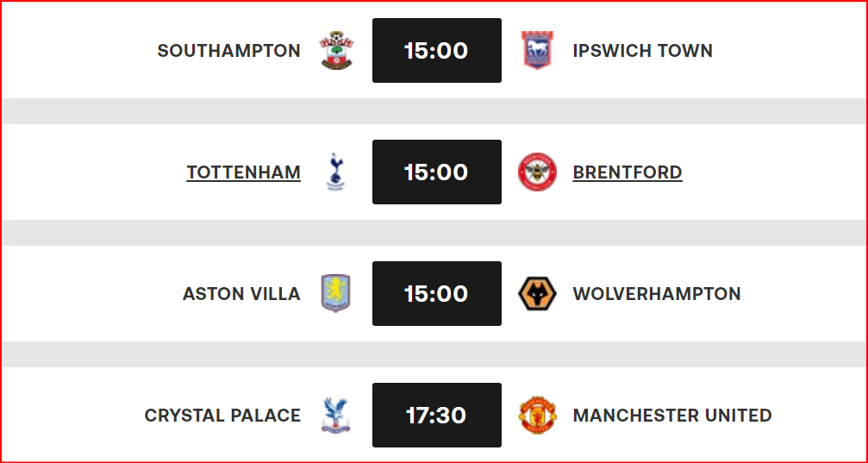Image resolution: width=868 pixels, height=463 pixels.
Task: Click the Brentford bee crest
Action: coord(537,172)
